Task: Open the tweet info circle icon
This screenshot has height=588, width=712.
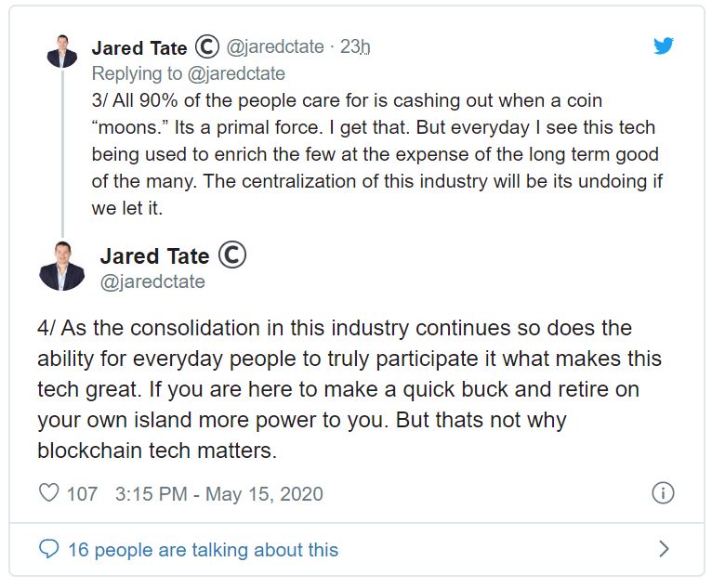Action: pyautogui.click(x=663, y=492)
